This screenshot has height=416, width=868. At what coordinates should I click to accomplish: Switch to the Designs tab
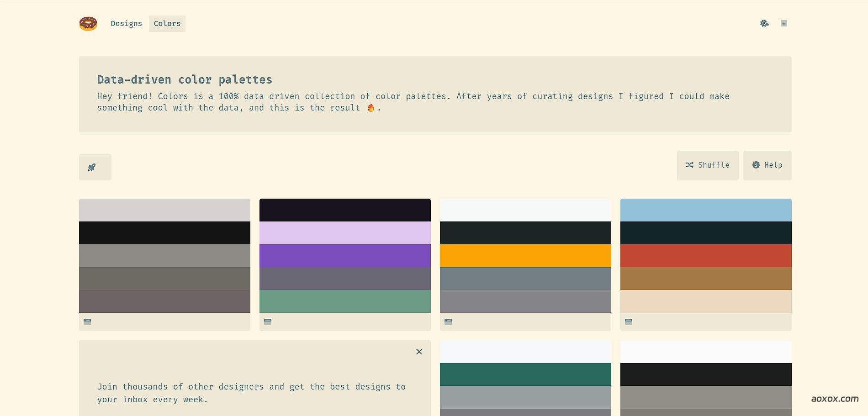pyautogui.click(x=126, y=23)
